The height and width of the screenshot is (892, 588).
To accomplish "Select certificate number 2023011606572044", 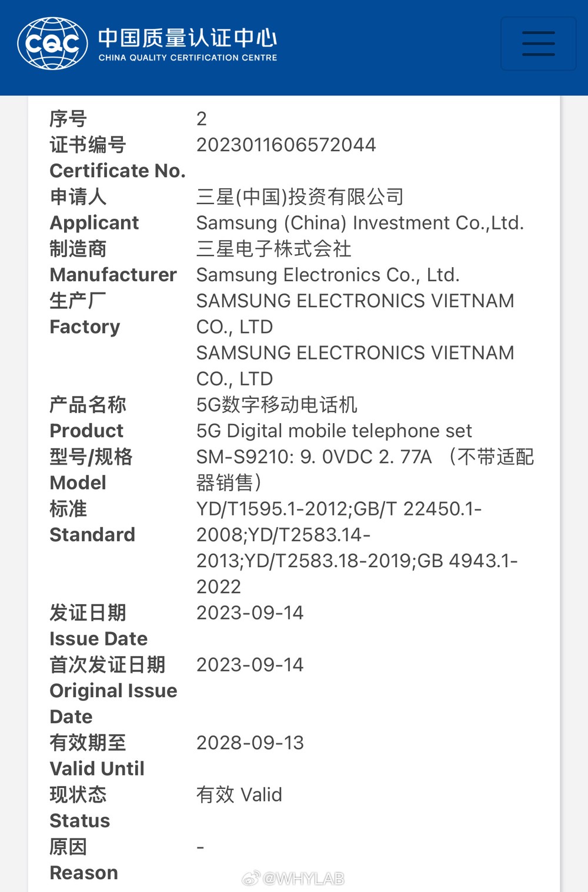I will coord(286,145).
